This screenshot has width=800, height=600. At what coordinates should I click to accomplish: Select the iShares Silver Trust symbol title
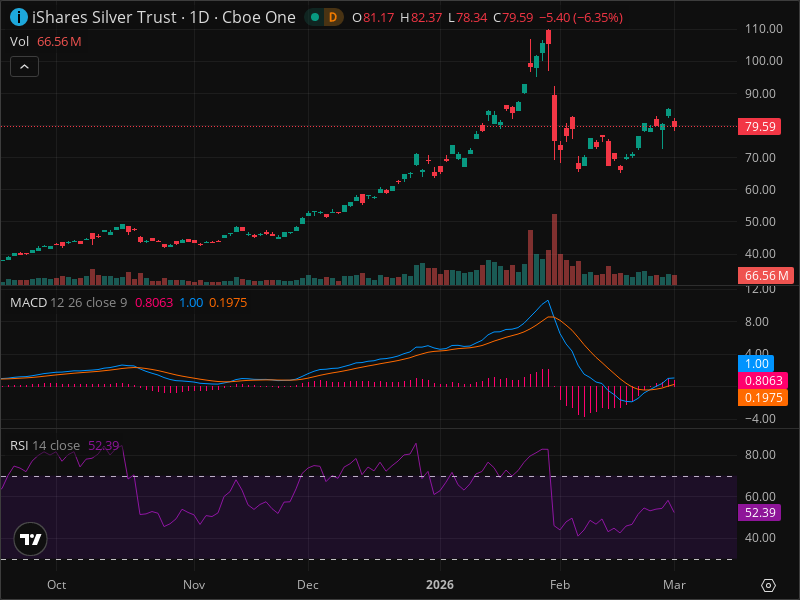click(x=104, y=17)
